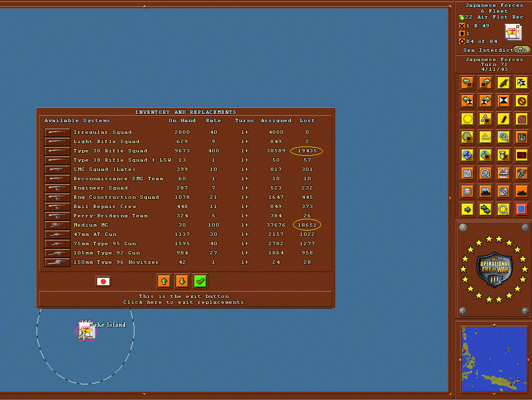
Task: Select next unit right-arrow icon
Action: coord(486,83)
